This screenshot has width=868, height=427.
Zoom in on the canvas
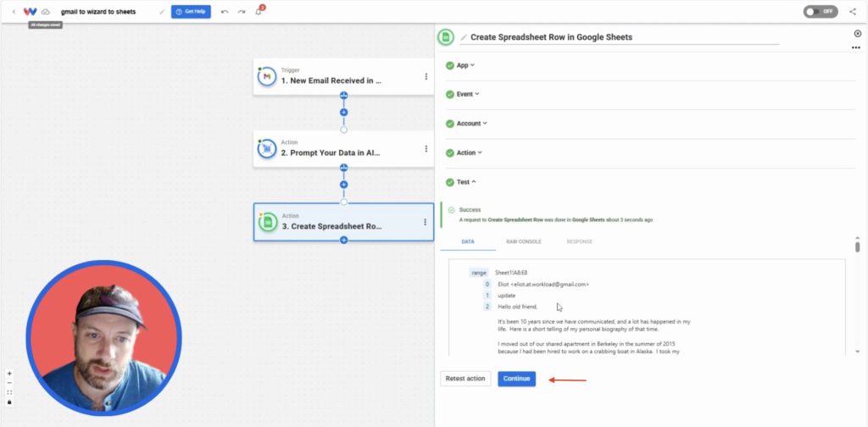[9, 374]
